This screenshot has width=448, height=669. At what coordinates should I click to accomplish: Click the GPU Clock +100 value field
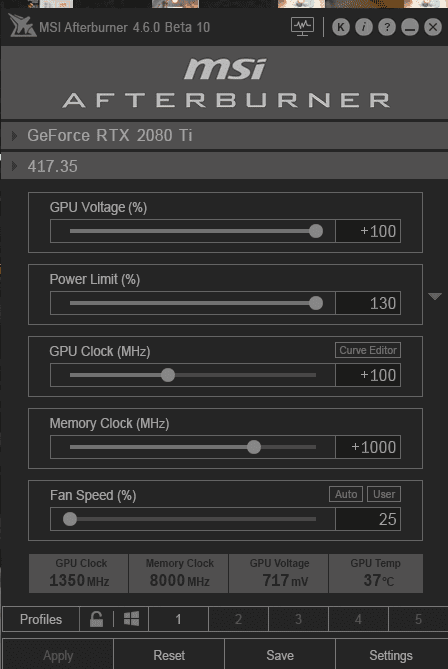point(368,375)
